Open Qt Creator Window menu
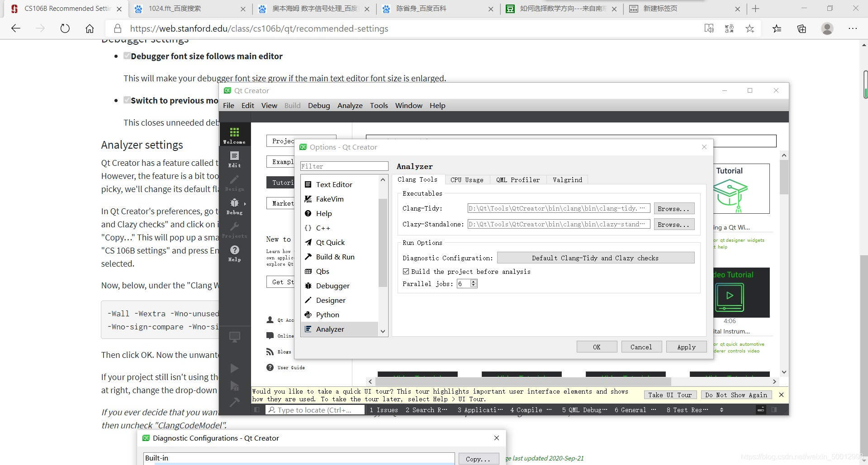Screen dimensions: 868x465 point(408,105)
